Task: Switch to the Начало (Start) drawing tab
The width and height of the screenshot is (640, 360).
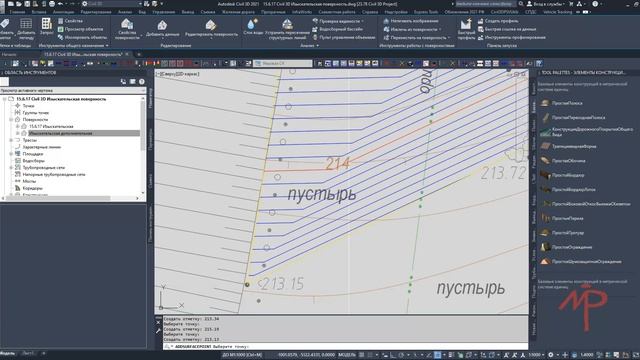Action: (x=9, y=54)
